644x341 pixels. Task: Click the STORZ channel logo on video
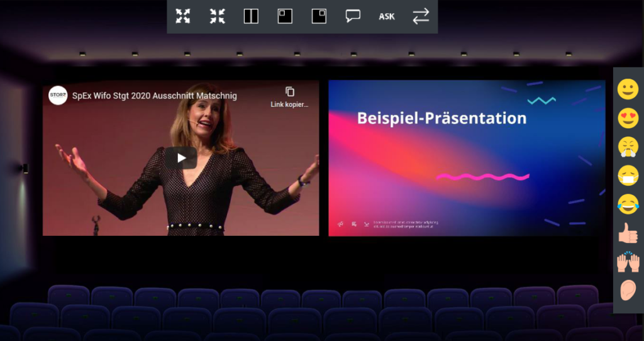[58, 96]
